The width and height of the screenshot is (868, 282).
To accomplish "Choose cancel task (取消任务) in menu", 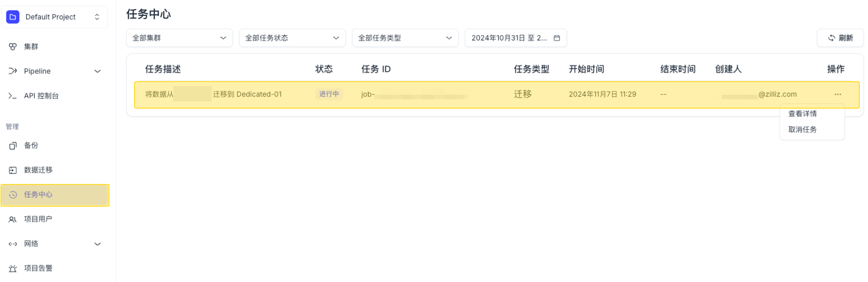I will coord(802,129).
